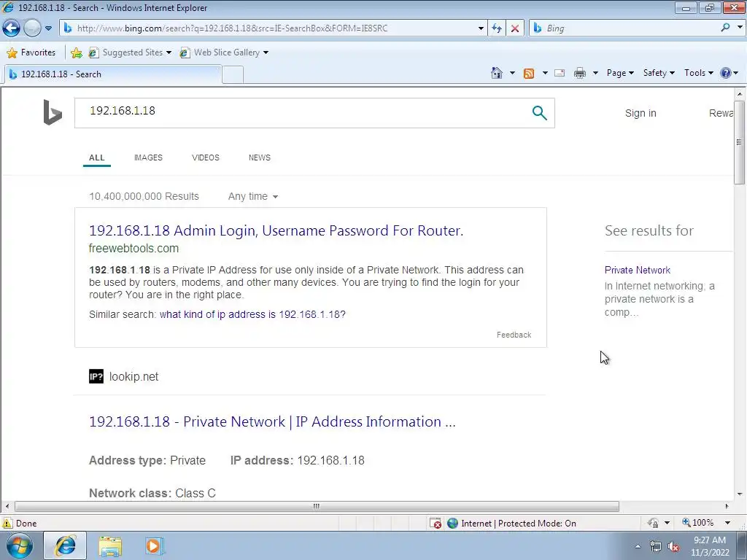Click the Refresh page icon
The height and width of the screenshot is (560, 747).
tap(496, 28)
